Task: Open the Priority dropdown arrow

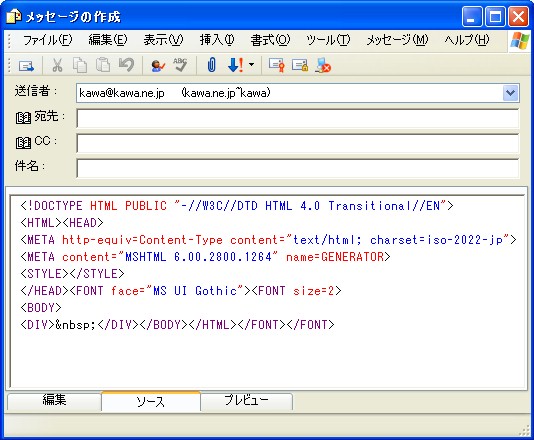Action: 251,64
